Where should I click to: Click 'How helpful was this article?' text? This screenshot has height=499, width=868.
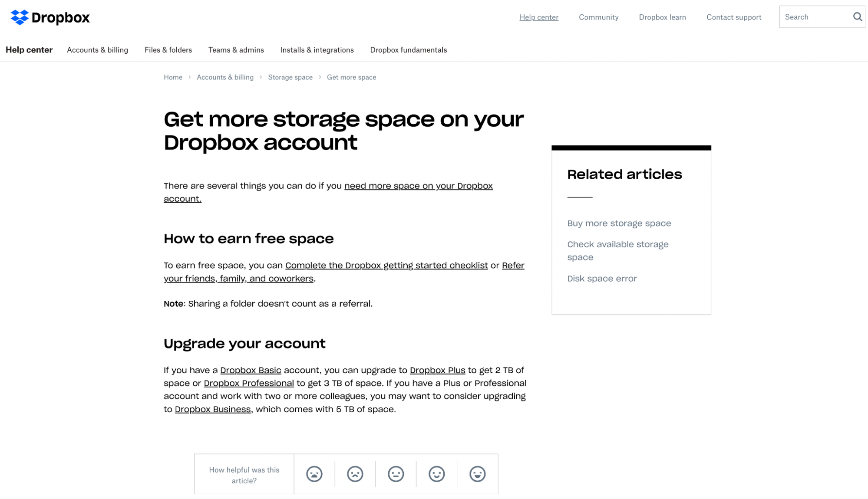(x=244, y=475)
